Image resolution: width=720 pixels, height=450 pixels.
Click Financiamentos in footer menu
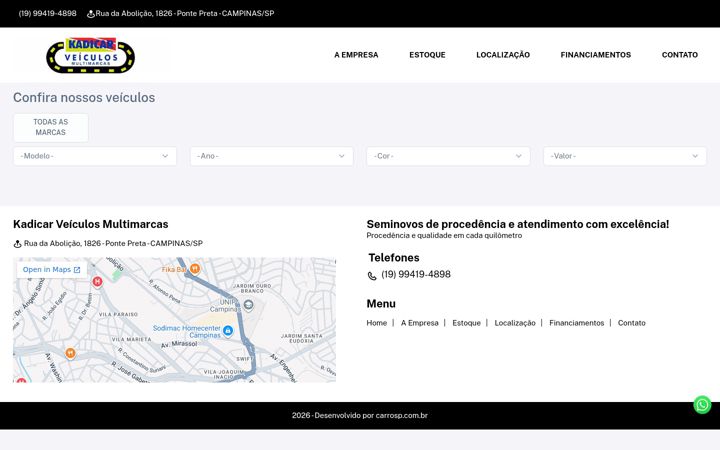coord(577,323)
